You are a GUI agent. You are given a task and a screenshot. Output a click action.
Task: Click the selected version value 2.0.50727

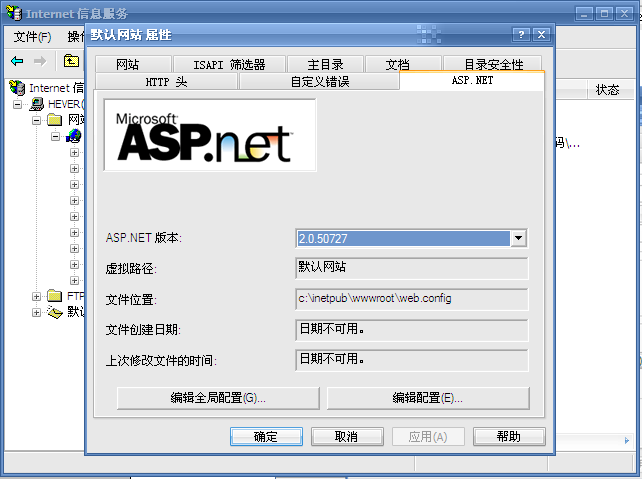pos(403,238)
